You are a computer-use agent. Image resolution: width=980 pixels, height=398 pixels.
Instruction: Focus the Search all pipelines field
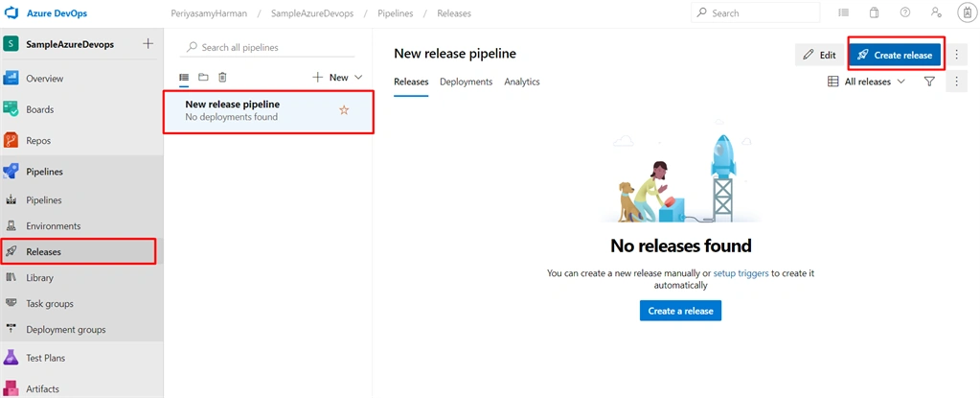click(x=267, y=48)
